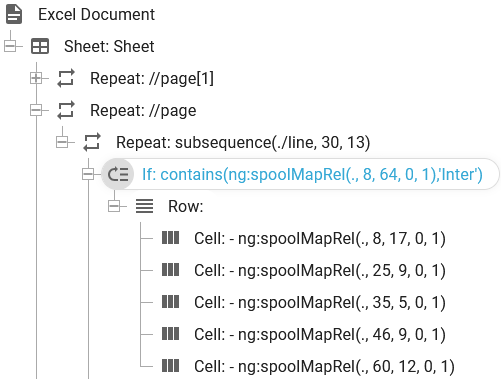Screen dimensions: 501x379
Task: Click column icon of cell 8, 17
Action: [x=170, y=238]
